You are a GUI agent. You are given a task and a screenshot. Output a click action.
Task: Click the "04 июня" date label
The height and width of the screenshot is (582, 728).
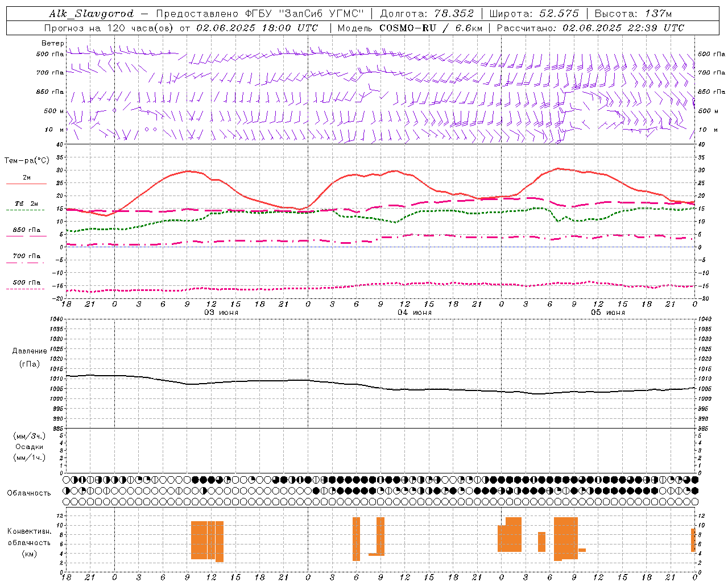(415, 312)
